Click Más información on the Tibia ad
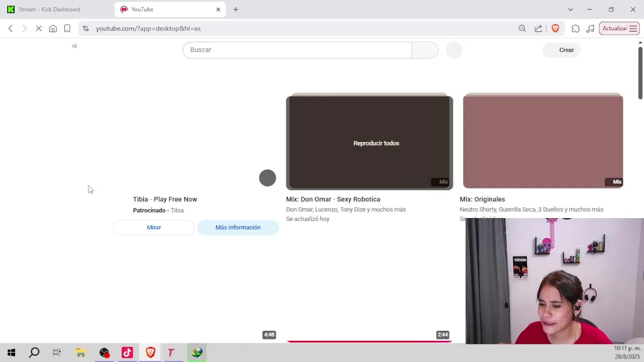Image resolution: width=644 pixels, height=362 pixels. (x=238, y=227)
